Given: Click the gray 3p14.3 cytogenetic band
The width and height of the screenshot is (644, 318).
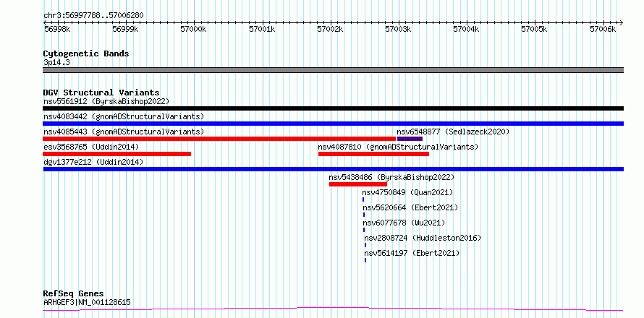Looking at the screenshot, I should point(333,70).
